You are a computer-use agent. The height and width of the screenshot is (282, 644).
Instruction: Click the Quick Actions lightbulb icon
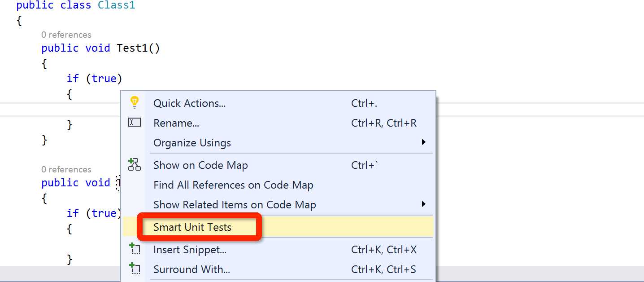[x=134, y=102]
